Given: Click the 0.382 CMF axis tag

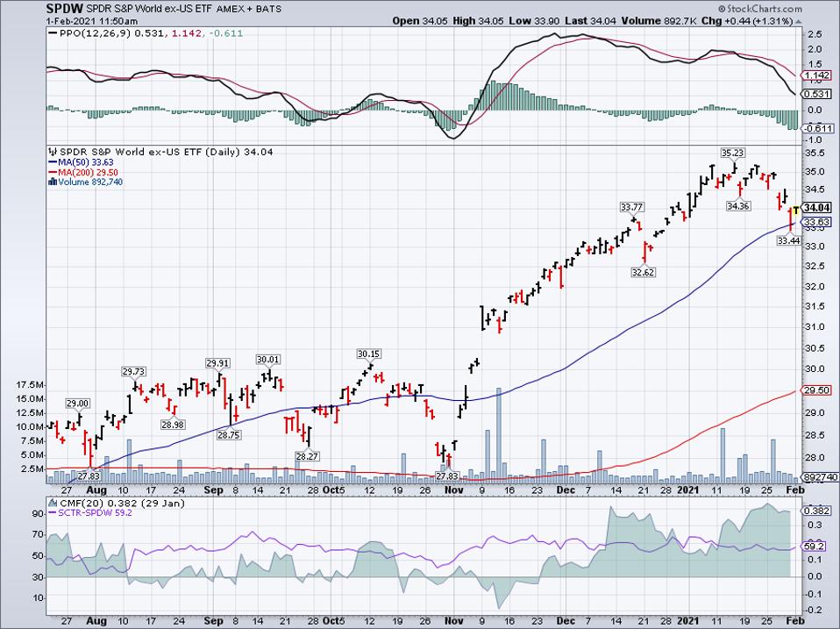Looking at the screenshot, I should click(817, 511).
